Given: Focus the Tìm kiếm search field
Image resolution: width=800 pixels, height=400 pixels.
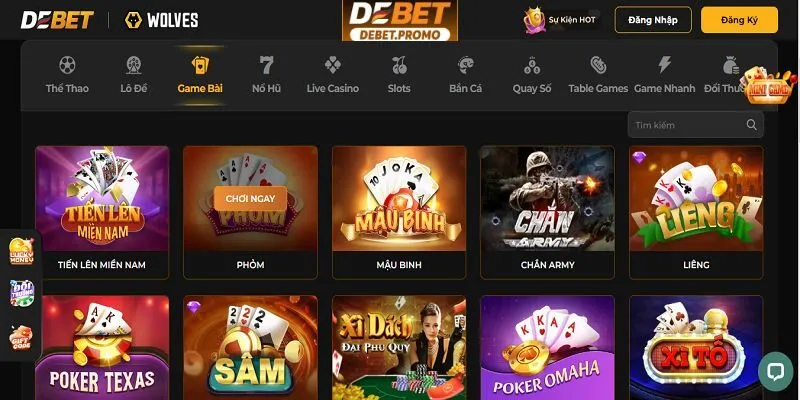Looking at the screenshot, I should [695, 124].
